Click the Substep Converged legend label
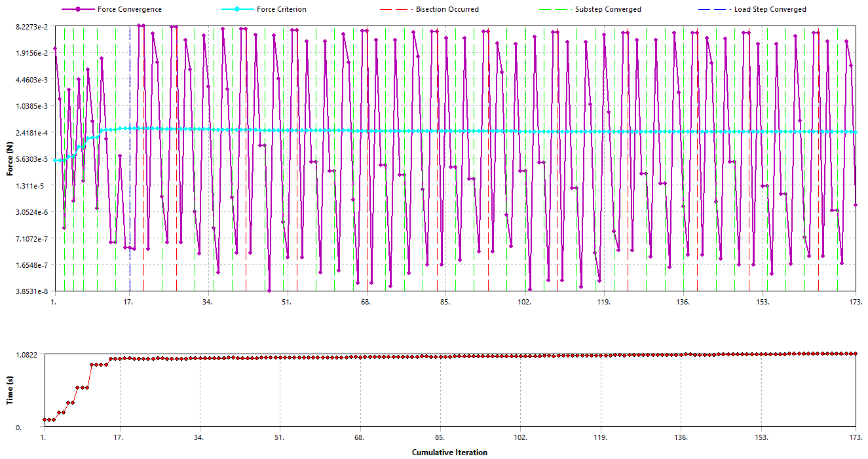This screenshot has width=868, height=459. pos(608,10)
